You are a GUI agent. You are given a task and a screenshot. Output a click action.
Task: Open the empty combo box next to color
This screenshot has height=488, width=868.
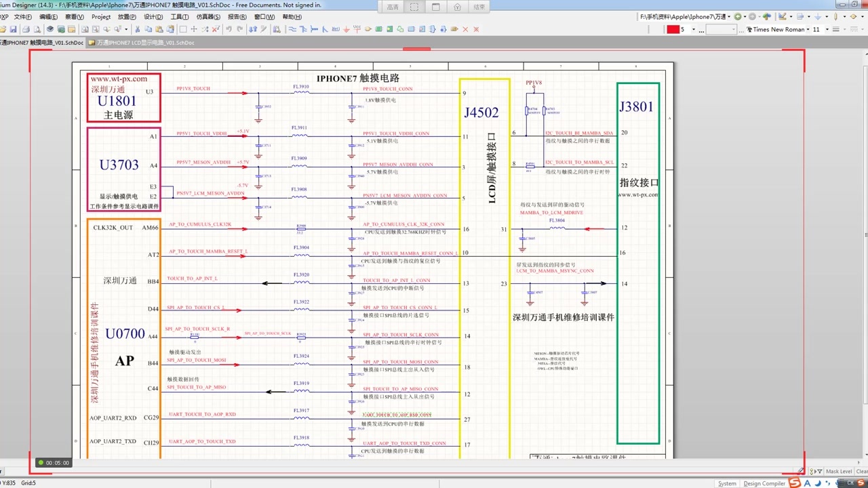pyautogui.click(x=721, y=29)
